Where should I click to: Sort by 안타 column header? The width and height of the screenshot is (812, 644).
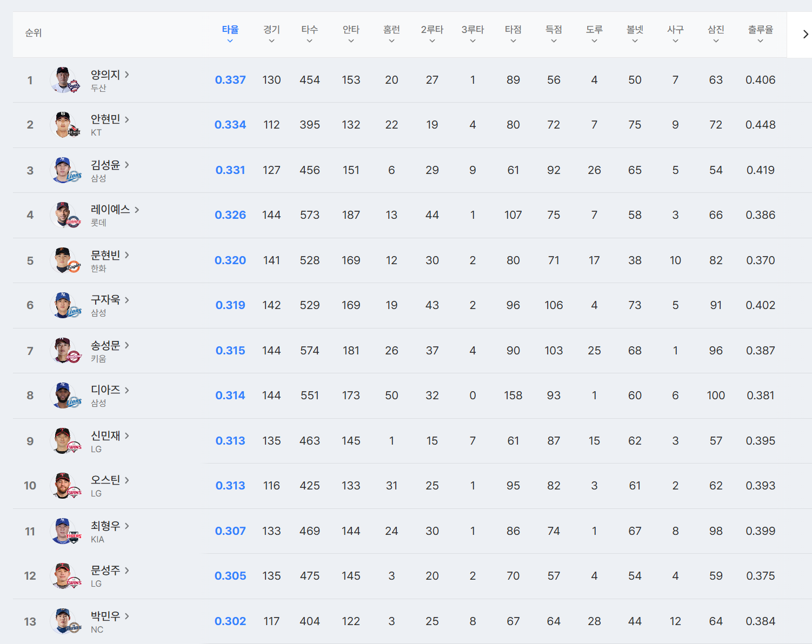click(x=351, y=33)
